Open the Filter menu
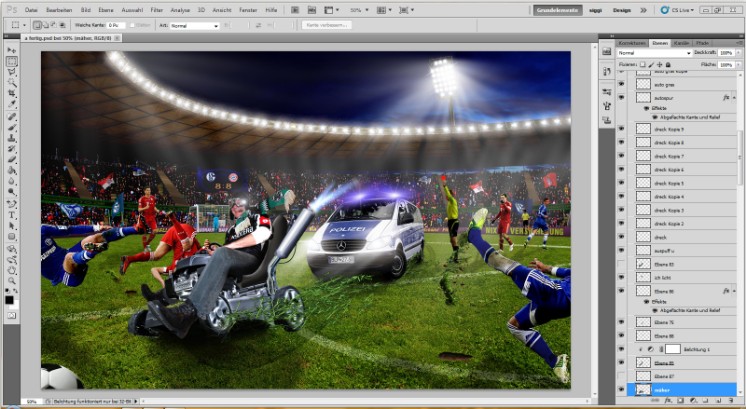This screenshot has width=746, height=409. pos(155,9)
